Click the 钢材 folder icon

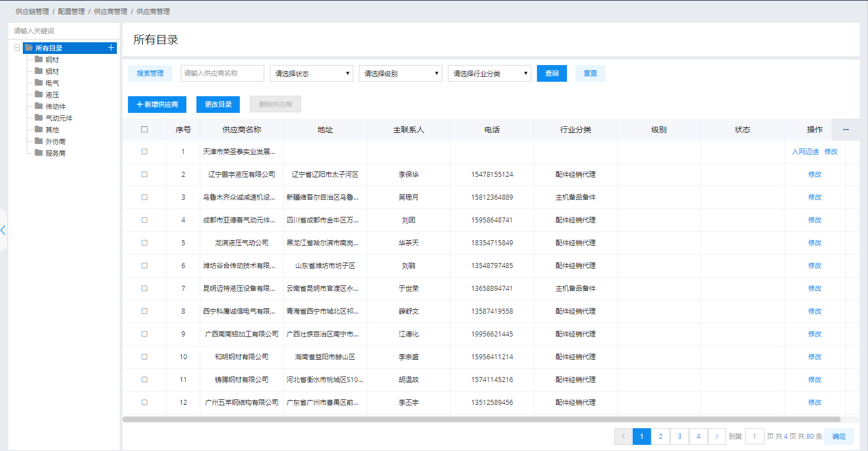click(x=38, y=60)
